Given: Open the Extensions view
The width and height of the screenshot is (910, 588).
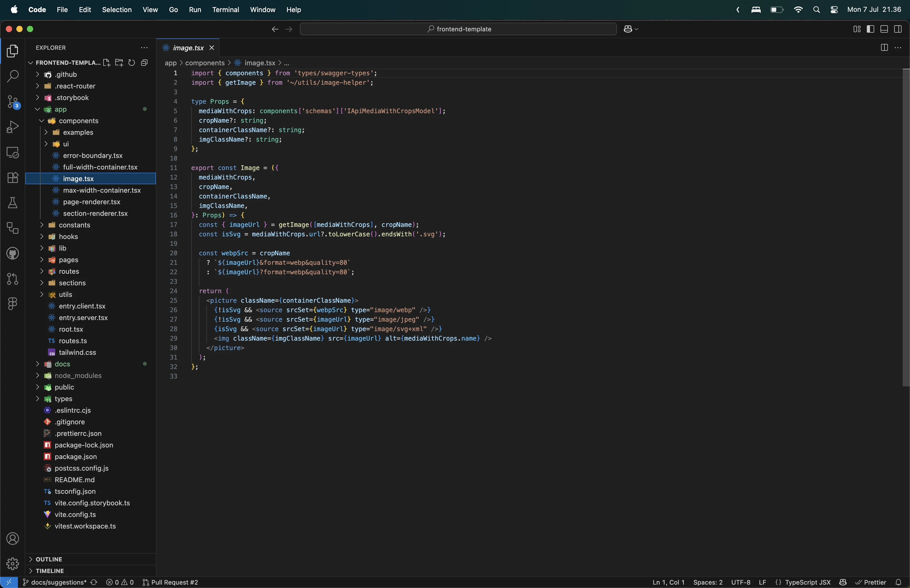Looking at the screenshot, I should tap(13, 177).
